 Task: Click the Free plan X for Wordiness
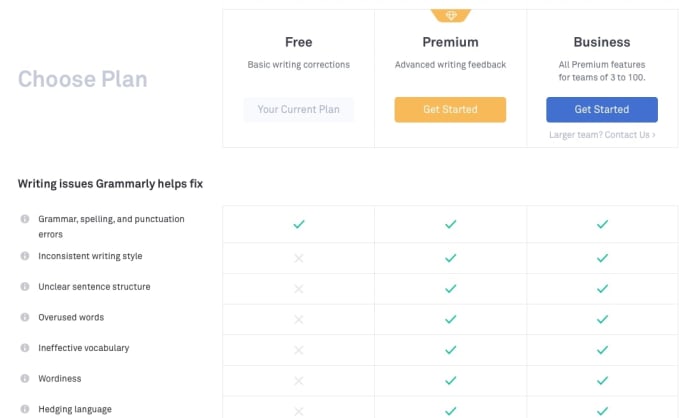click(298, 380)
